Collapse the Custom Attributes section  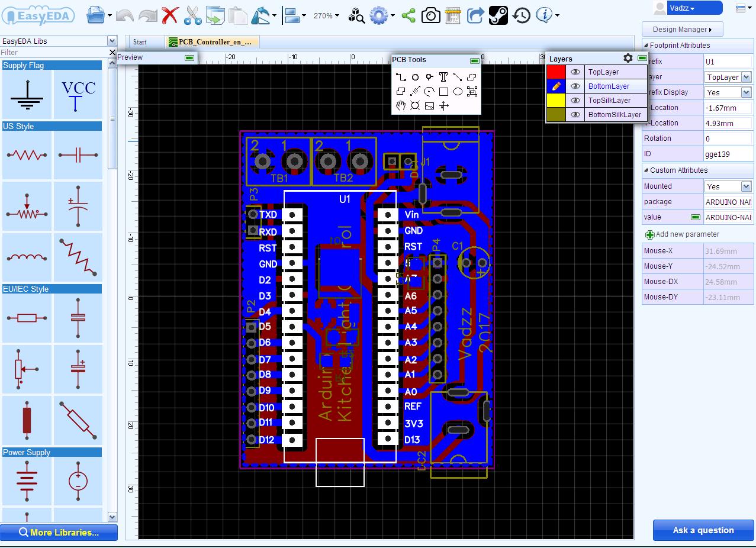(x=646, y=170)
